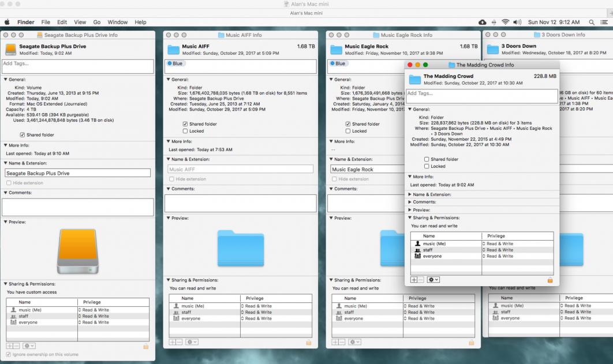
Task: Expand the Comments section in Madding Crowd info
Action: (x=410, y=202)
